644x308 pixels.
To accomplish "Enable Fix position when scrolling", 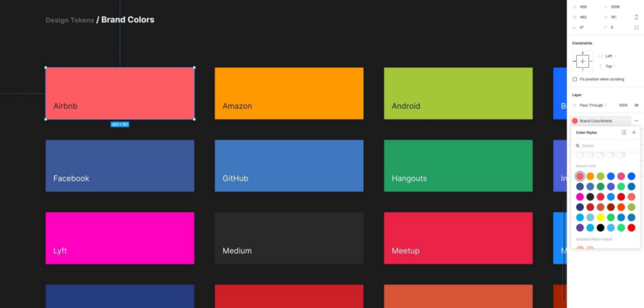I will click(x=575, y=79).
